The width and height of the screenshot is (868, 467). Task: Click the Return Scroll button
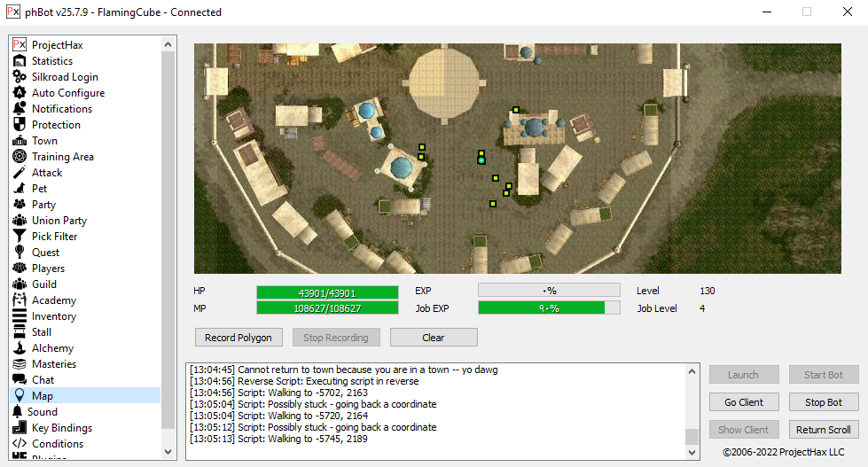tap(823, 430)
